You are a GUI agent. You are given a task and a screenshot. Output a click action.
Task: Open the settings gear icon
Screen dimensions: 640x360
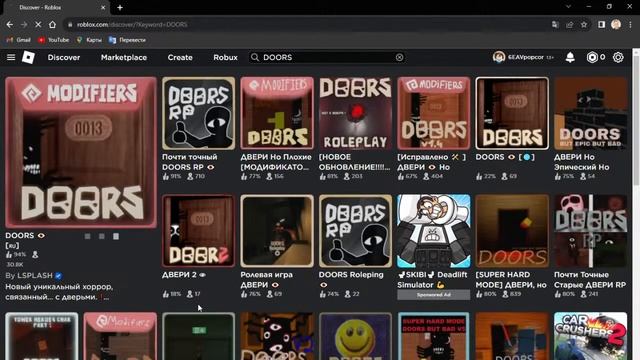click(x=618, y=58)
